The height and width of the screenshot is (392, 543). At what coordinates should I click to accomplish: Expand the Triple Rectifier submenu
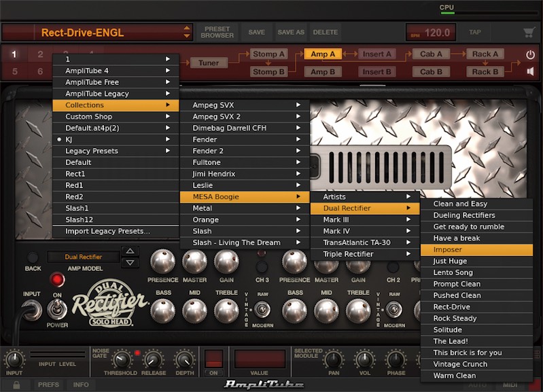(365, 254)
